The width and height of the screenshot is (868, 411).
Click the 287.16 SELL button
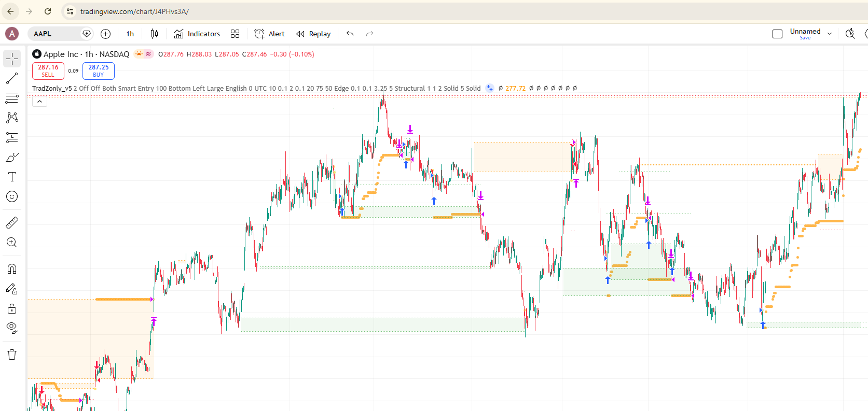point(48,70)
